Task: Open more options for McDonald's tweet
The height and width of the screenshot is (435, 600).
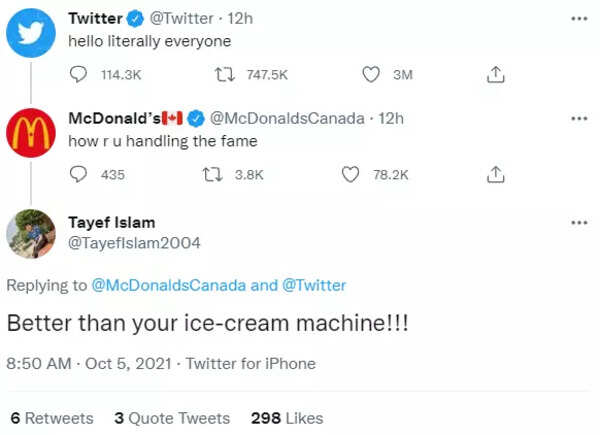Action: pos(579,119)
